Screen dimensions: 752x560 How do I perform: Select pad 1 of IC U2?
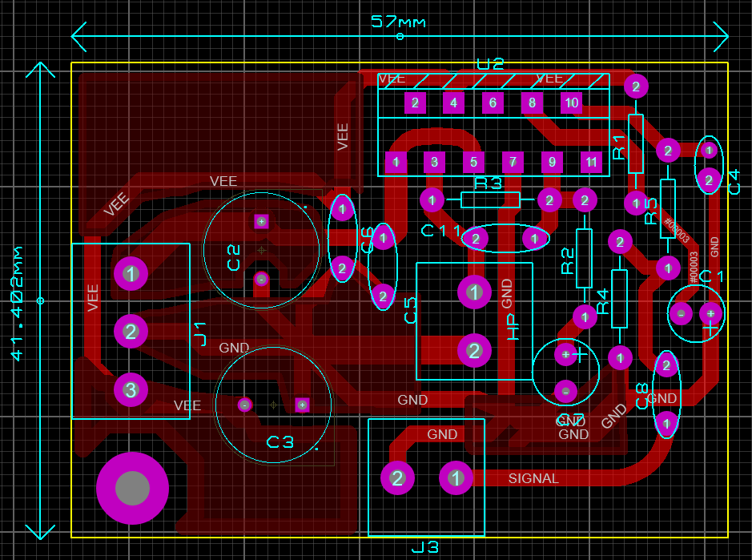pos(396,162)
